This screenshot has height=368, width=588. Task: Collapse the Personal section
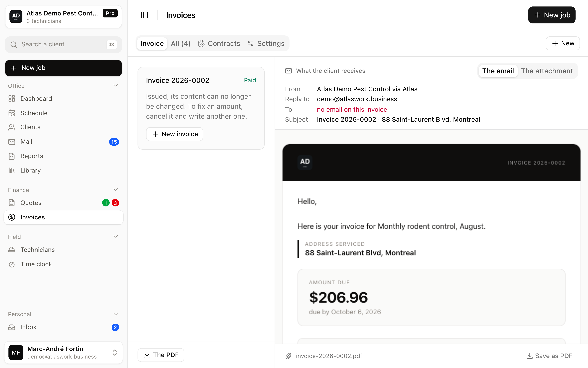point(115,314)
